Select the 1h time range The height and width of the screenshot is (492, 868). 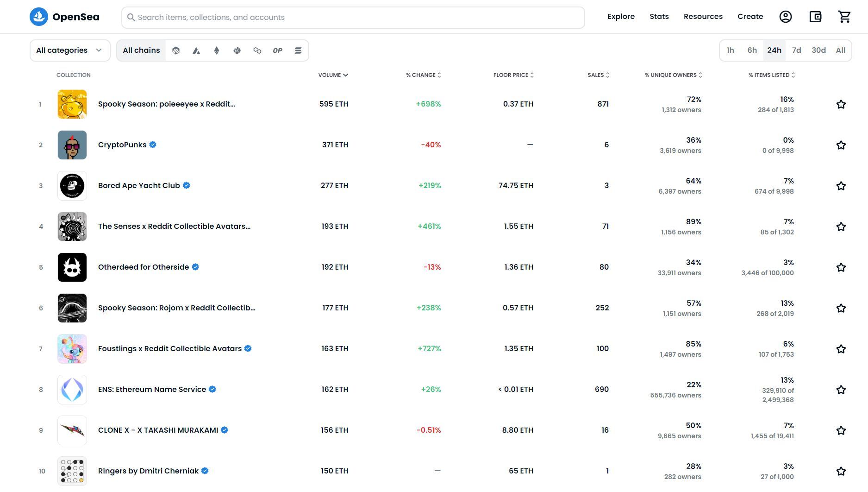(731, 50)
